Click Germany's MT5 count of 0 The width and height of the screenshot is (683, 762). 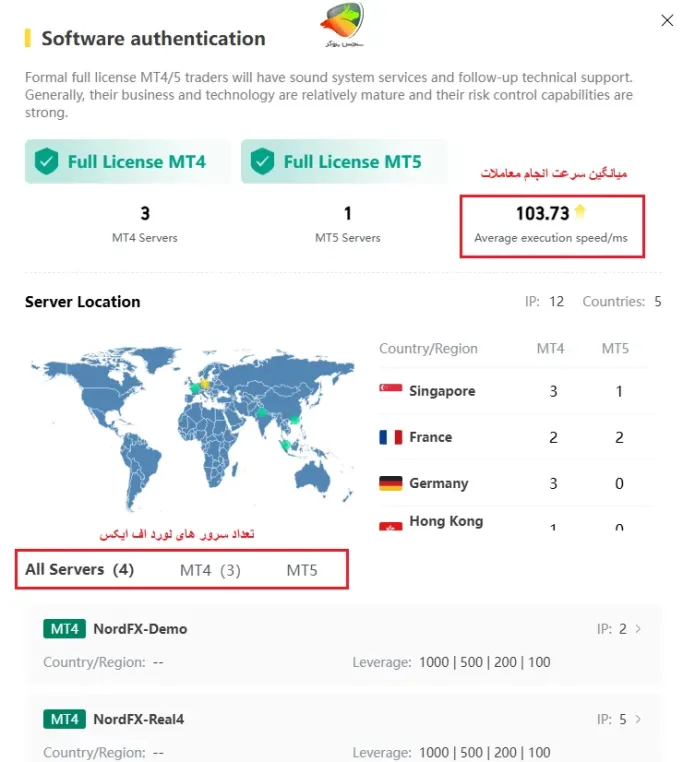coord(619,484)
